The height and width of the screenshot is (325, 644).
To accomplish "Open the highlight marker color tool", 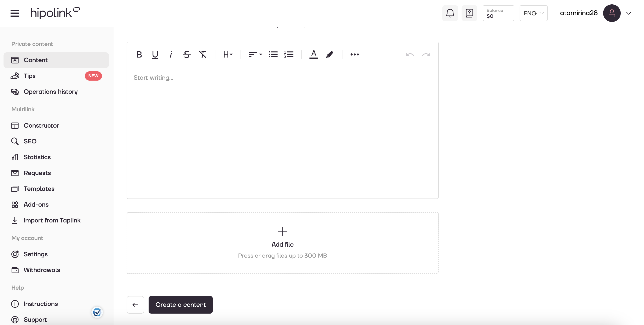I will pyautogui.click(x=329, y=54).
